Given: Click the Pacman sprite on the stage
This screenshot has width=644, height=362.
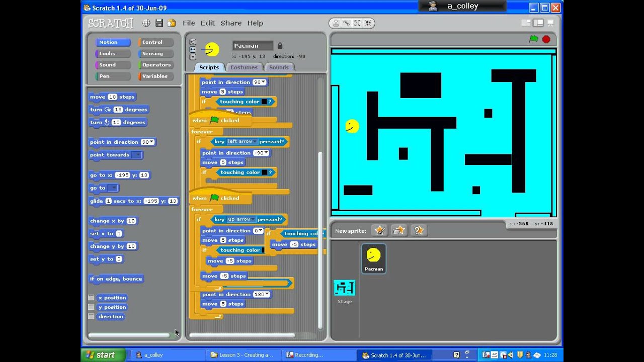Looking at the screenshot, I should point(352,126).
